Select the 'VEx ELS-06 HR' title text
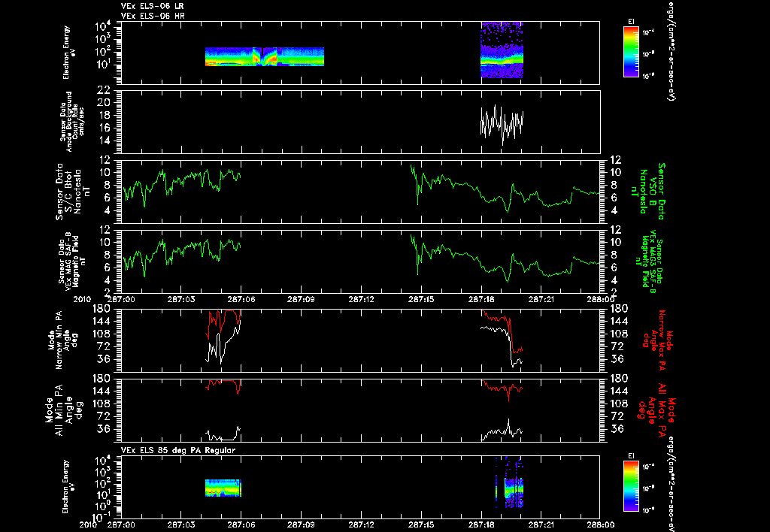Image resolution: width=770 pixels, height=532 pixels. [x=153, y=17]
